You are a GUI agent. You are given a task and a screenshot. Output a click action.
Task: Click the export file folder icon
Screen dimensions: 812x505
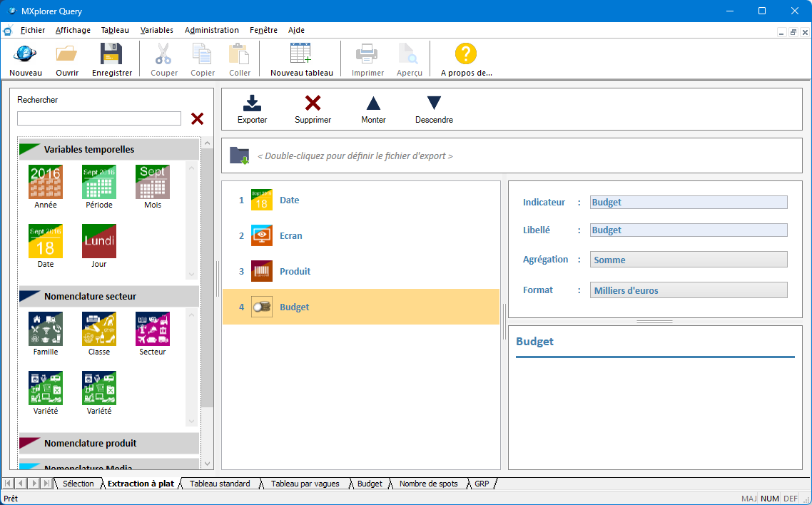click(x=239, y=155)
